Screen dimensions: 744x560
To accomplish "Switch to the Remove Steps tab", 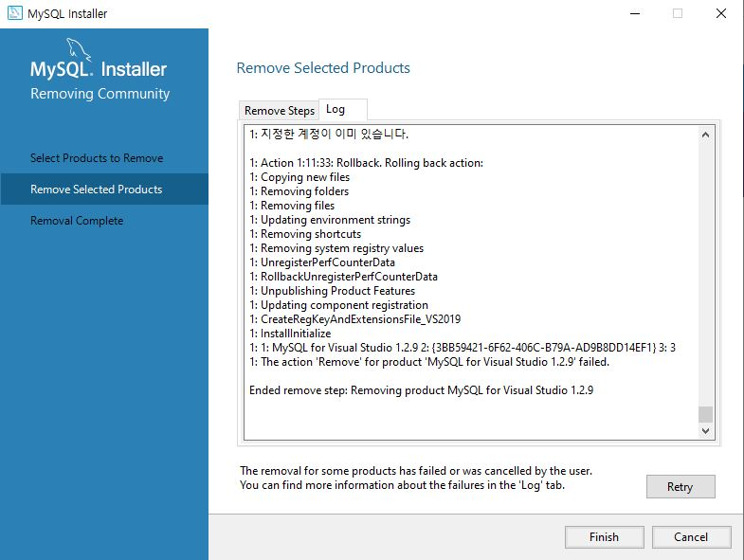I will coord(279,111).
